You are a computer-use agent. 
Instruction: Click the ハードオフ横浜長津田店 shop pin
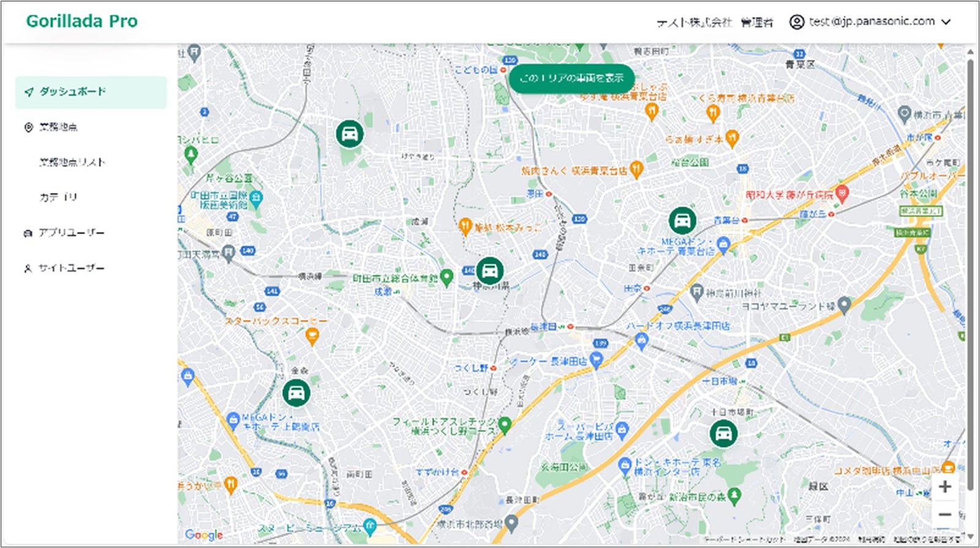click(641, 341)
